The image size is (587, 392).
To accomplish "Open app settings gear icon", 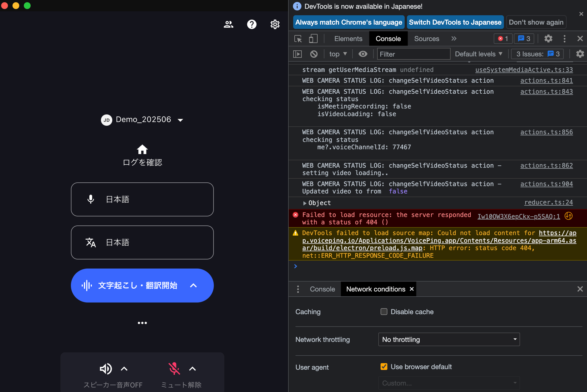I will pyautogui.click(x=275, y=24).
